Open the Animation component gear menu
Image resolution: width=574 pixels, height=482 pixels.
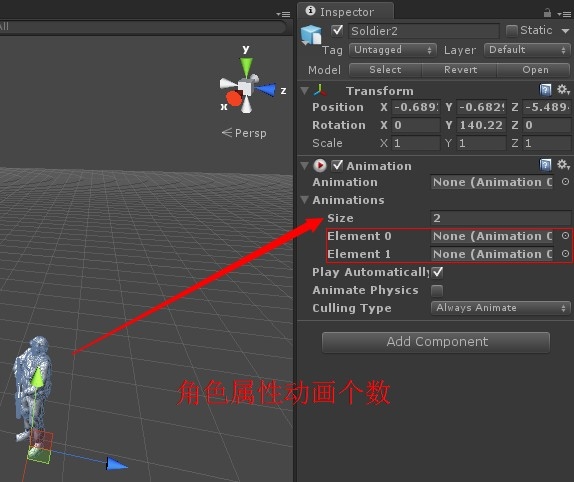[x=563, y=165]
